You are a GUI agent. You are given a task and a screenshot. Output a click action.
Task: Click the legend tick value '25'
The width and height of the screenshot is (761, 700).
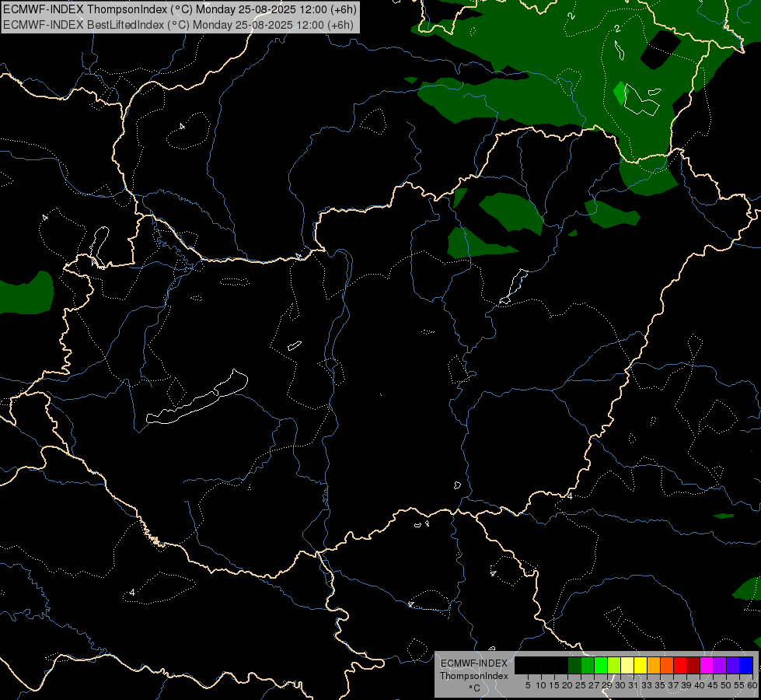pyautogui.click(x=581, y=685)
